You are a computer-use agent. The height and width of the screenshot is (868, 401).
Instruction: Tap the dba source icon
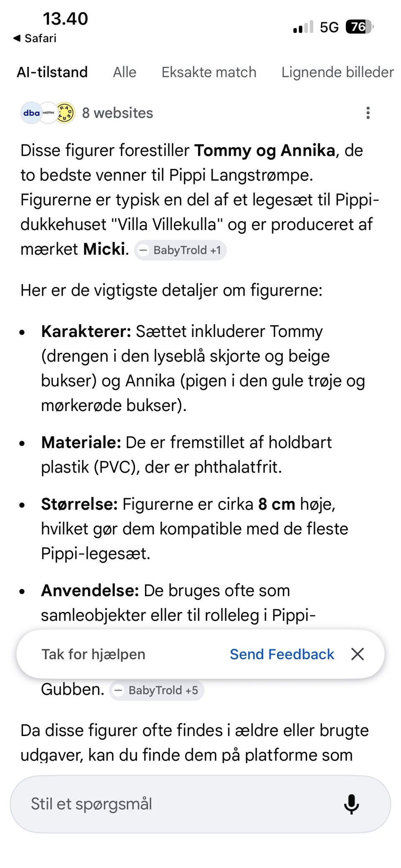click(31, 113)
